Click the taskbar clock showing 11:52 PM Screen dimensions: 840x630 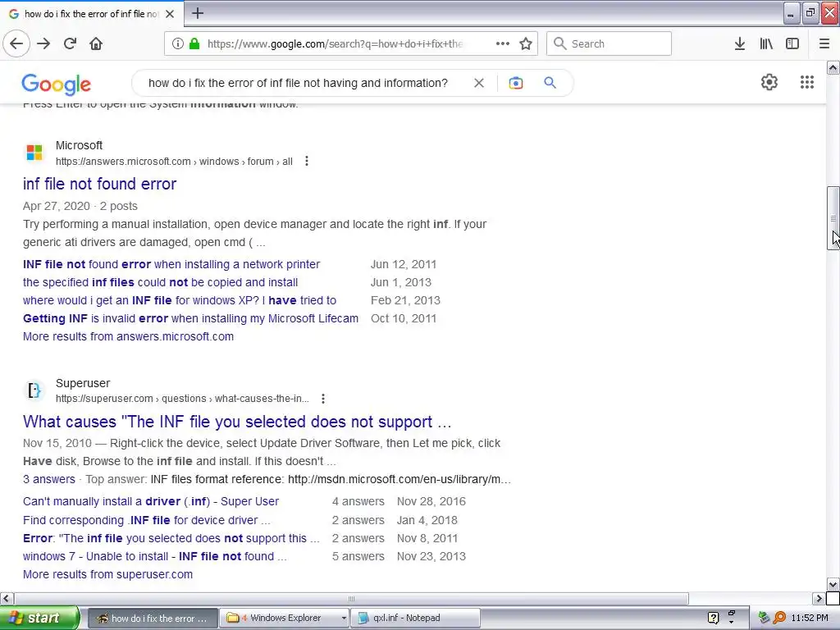pos(809,619)
